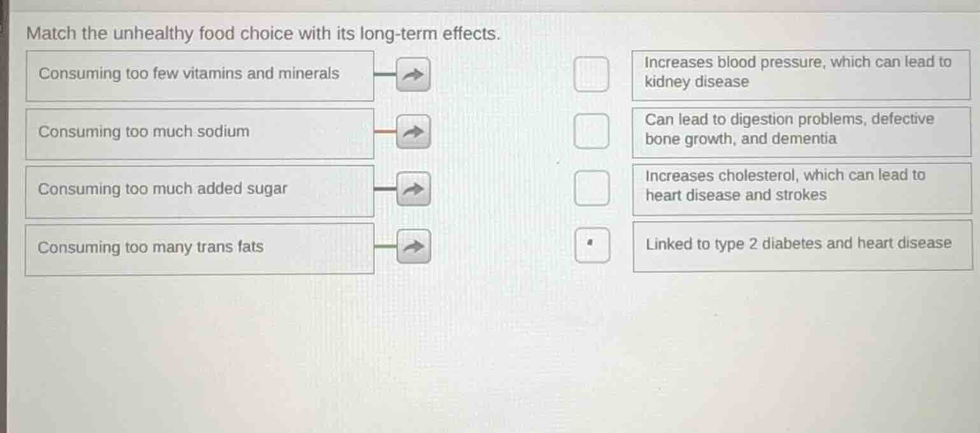Select the target square beside type 2 diabetes effect
The height and width of the screenshot is (433, 980).
[x=592, y=246]
